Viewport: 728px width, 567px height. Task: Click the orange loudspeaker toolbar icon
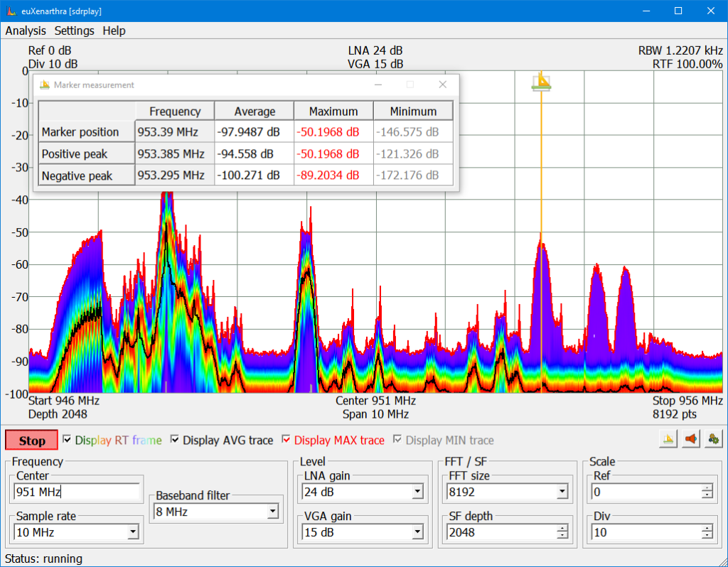point(691,439)
